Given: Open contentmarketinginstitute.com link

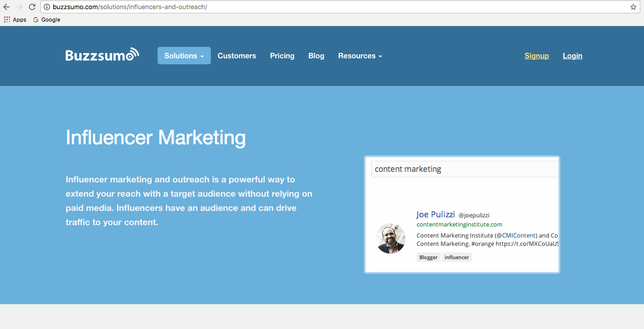Looking at the screenshot, I should [459, 225].
